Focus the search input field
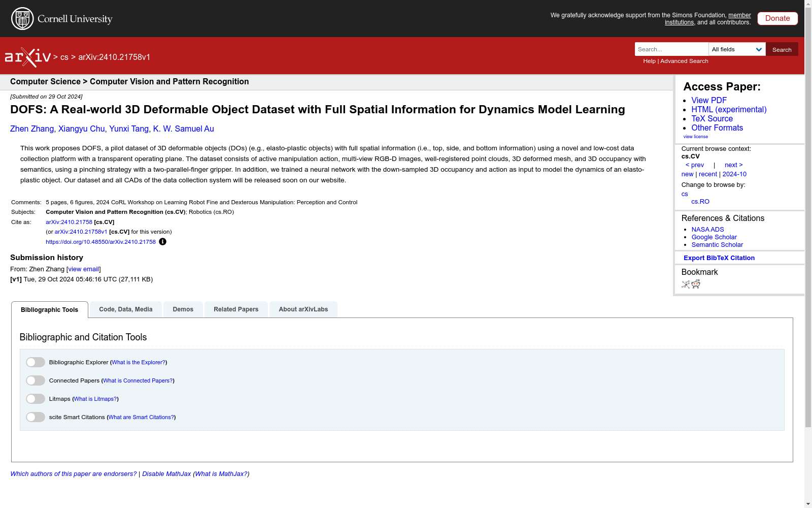 671,49
